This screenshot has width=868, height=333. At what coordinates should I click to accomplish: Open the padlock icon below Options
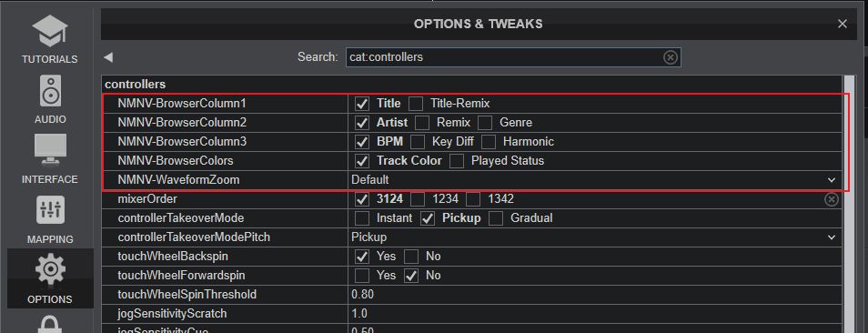click(50, 325)
